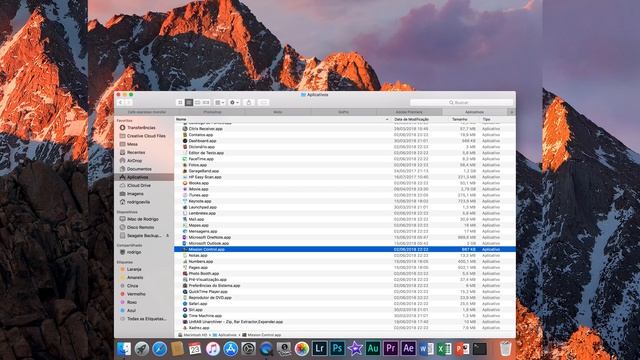This screenshot has height=360, width=640.
Task: Open Calendar icon in the Dock
Action: pos(195,349)
